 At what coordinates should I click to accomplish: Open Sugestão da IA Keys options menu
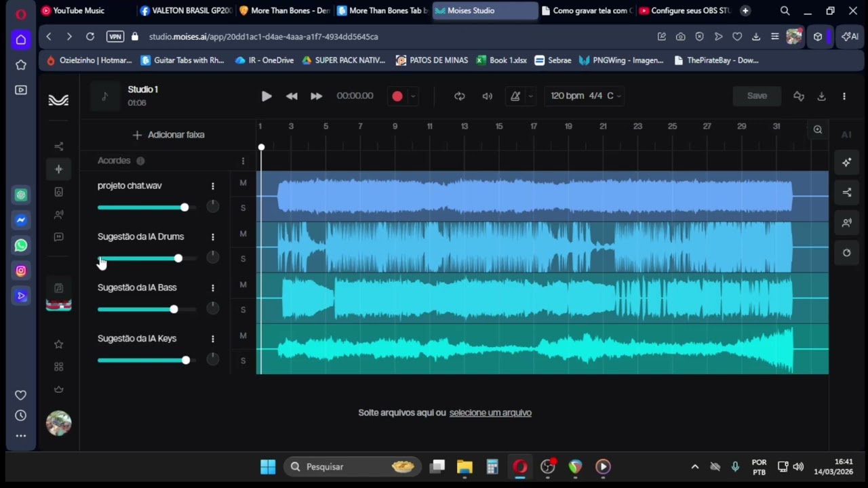pos(213,338)
